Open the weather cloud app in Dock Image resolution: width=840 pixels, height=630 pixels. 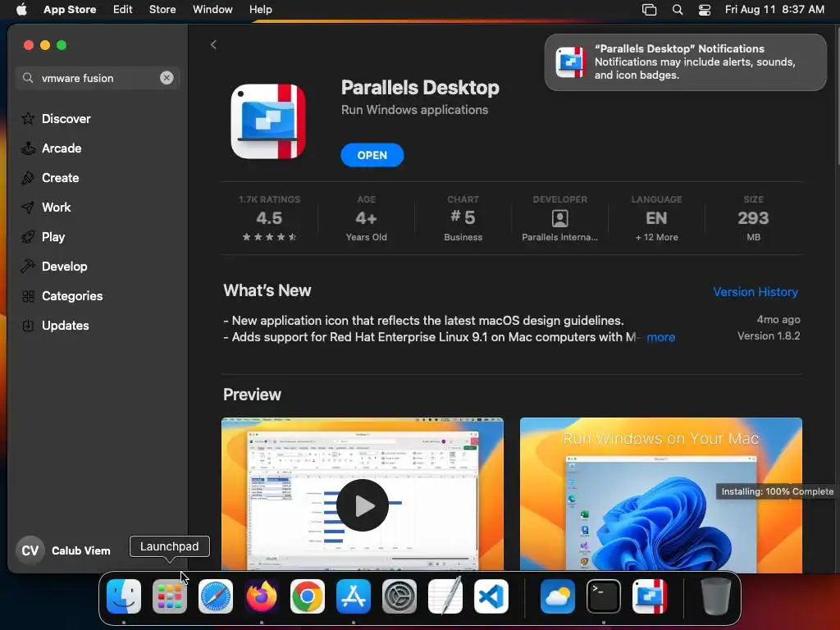(x=558, y=596)
